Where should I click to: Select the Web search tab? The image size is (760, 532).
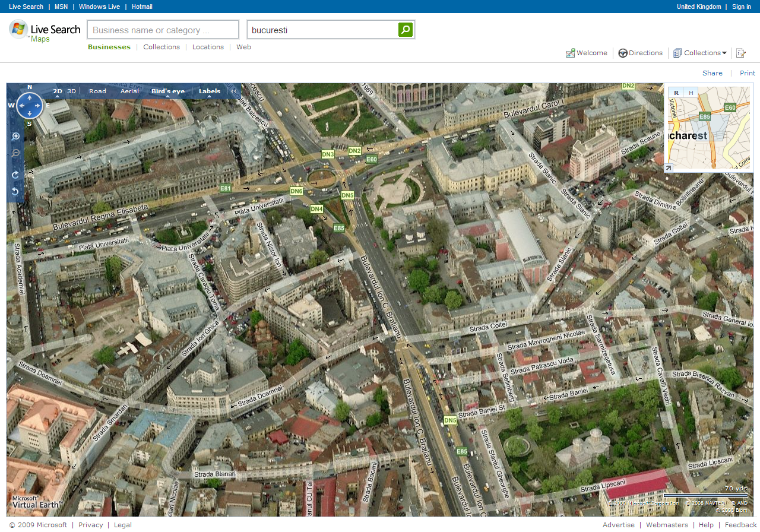pos(243,47)
